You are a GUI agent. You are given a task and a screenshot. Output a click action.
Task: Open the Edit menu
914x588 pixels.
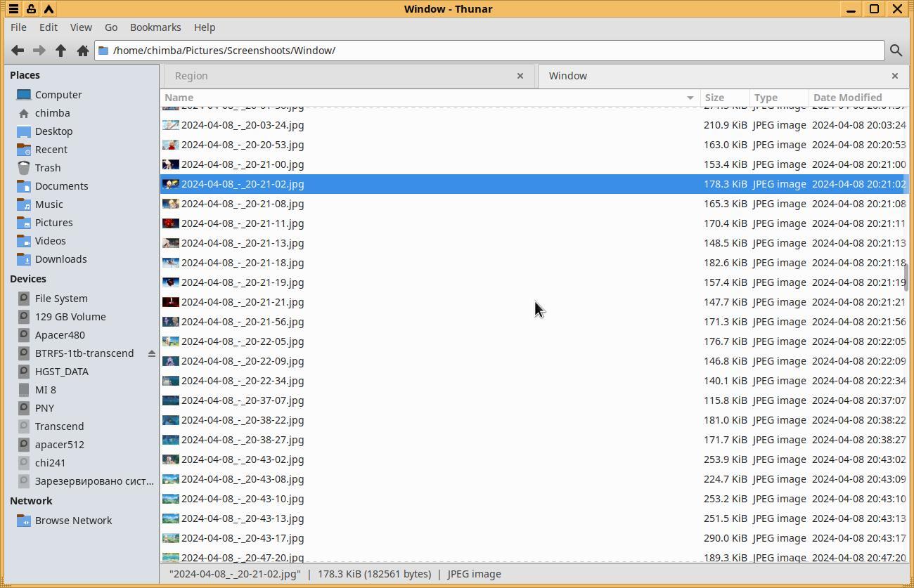[x=49, y=27]
